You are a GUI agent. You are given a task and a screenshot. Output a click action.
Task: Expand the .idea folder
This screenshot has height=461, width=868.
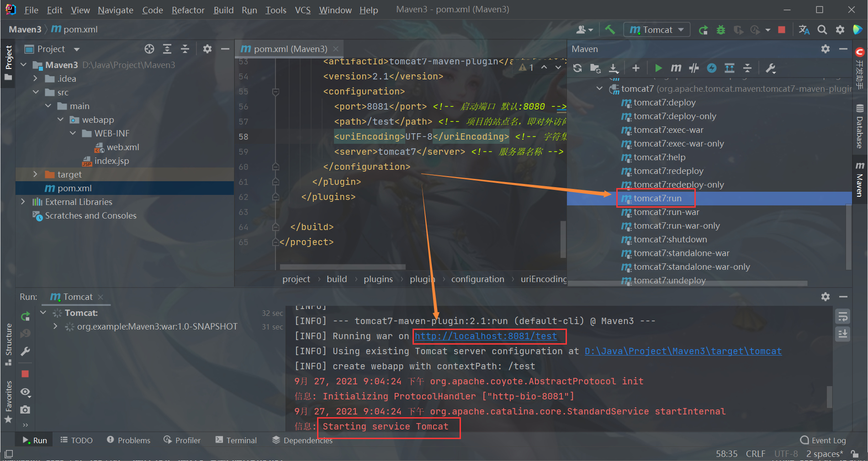point(36,79)
